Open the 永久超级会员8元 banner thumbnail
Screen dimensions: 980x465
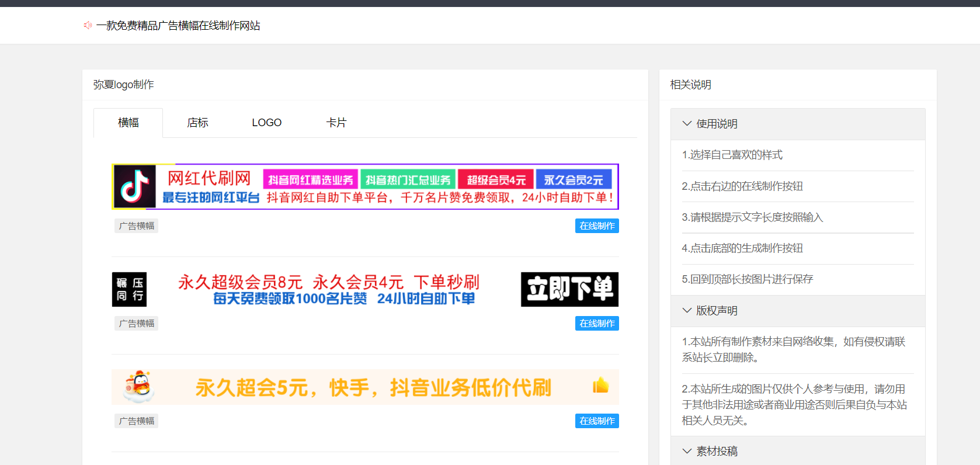coord(365,289)
